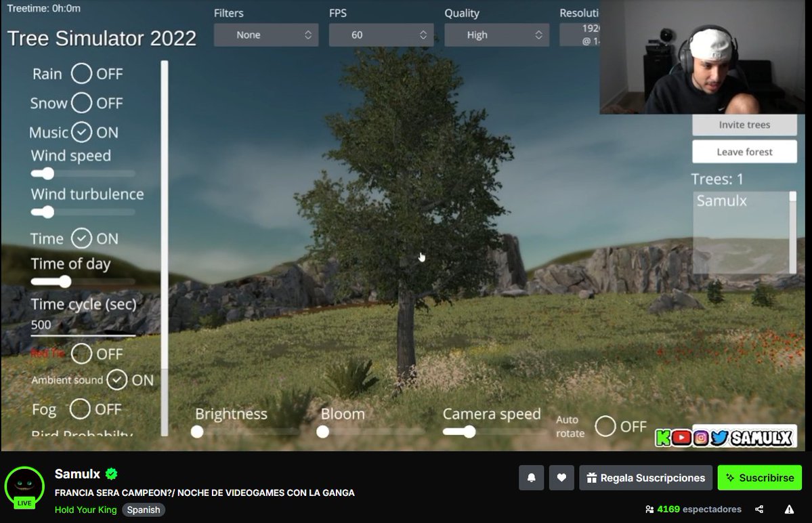Click the Invite trees button

pyautogui.click(x=744, y=125)
